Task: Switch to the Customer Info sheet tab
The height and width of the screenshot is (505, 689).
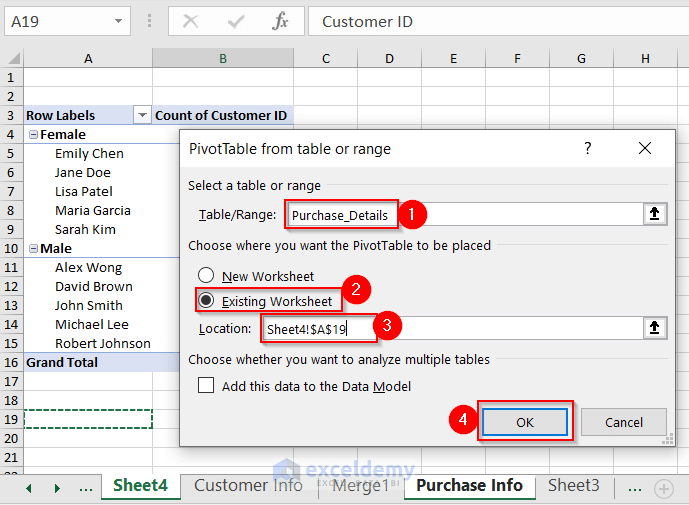Action: click(x=248, y=486)
